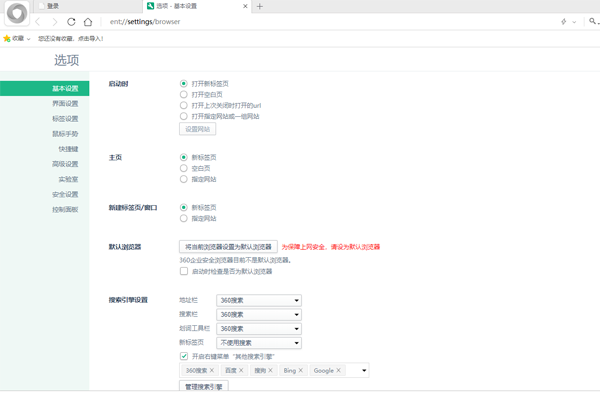
Task: Reload the page with refresh icon
Action: point(71,21)
